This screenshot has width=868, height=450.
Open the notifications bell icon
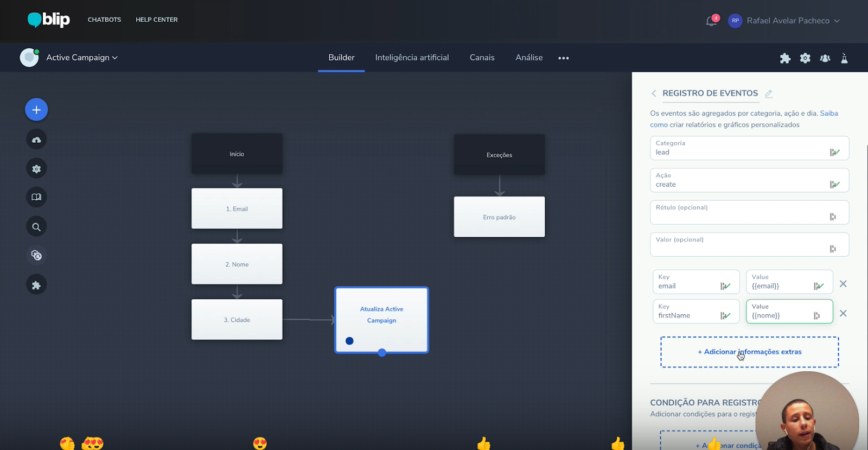tap(711, 21)
